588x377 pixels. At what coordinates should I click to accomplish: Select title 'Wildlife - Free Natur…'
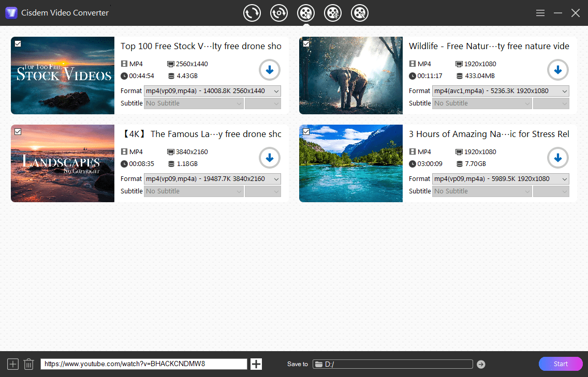pos(489,46)
